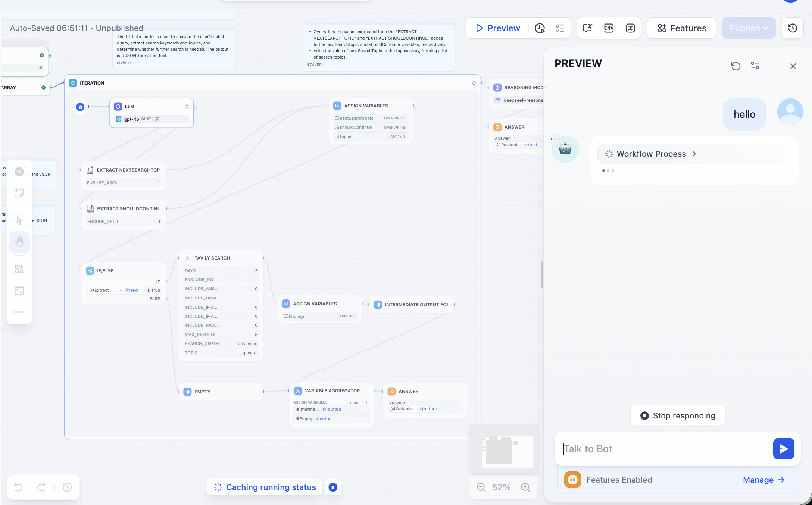The image size is (812, 505).
Task: Open the preview settings sliders icon
Action: point(755,66)
